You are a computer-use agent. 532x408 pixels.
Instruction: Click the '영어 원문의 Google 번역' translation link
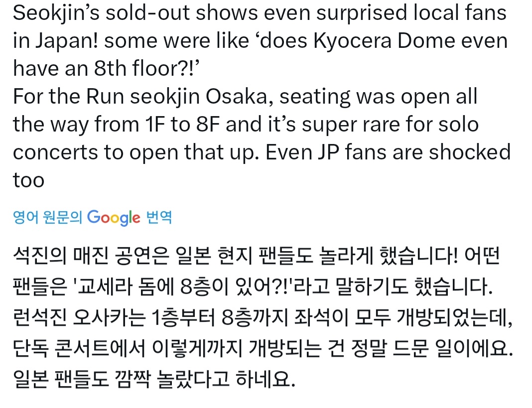pyautogui.click(x=92, y=217)
